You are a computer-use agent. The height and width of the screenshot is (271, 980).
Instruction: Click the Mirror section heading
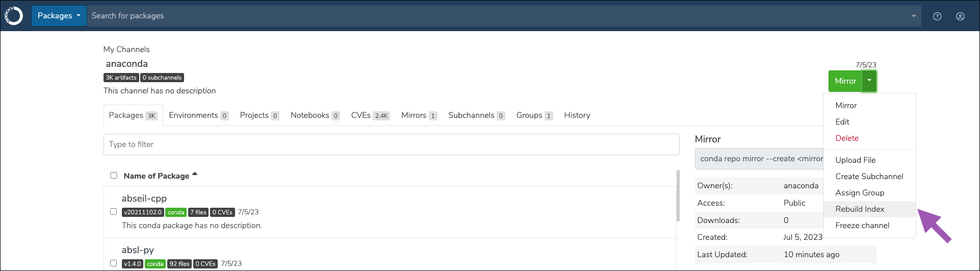click(x=708, y=139)
